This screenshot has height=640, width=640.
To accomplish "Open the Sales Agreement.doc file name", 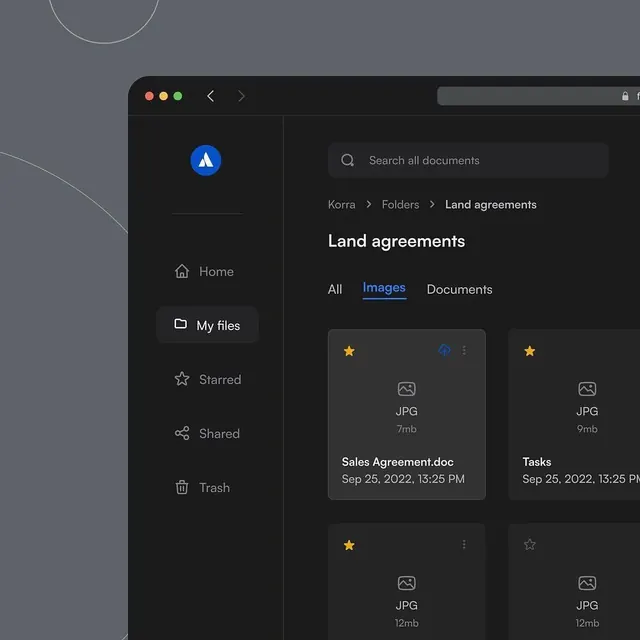I will coord(398,462).
